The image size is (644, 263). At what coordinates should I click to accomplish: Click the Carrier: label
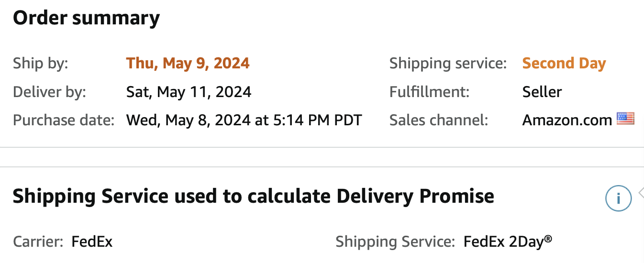(x=38, y=241)
